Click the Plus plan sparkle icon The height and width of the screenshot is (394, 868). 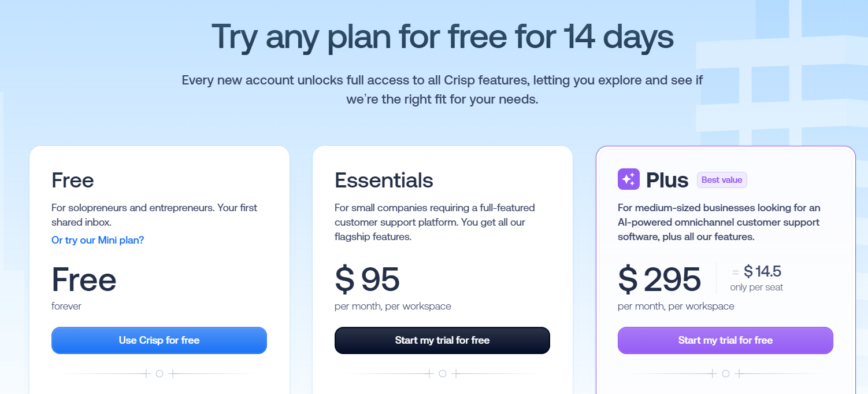pyautogui.click(x=629, y=179)
